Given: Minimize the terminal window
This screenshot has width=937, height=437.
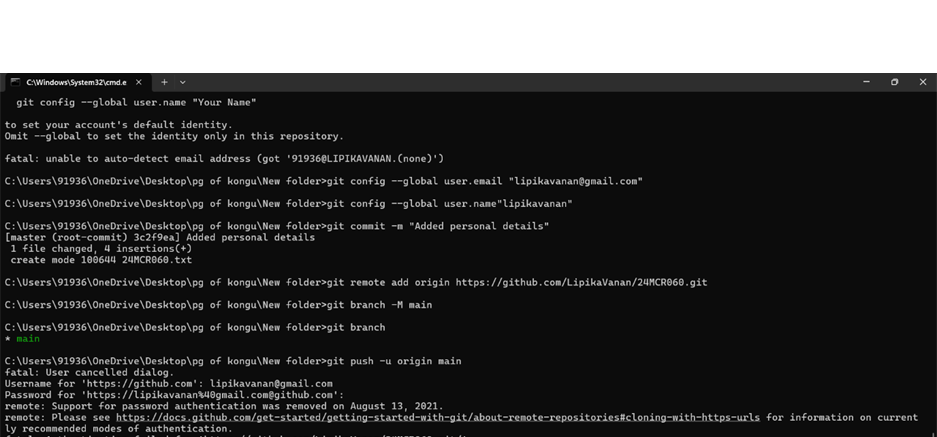Looking at the screenshot, I should (x=866, y=82).
